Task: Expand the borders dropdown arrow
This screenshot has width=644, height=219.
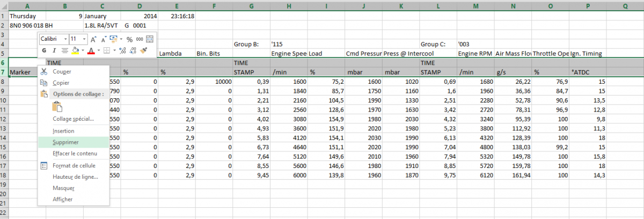Action: [x=114, y=50]
